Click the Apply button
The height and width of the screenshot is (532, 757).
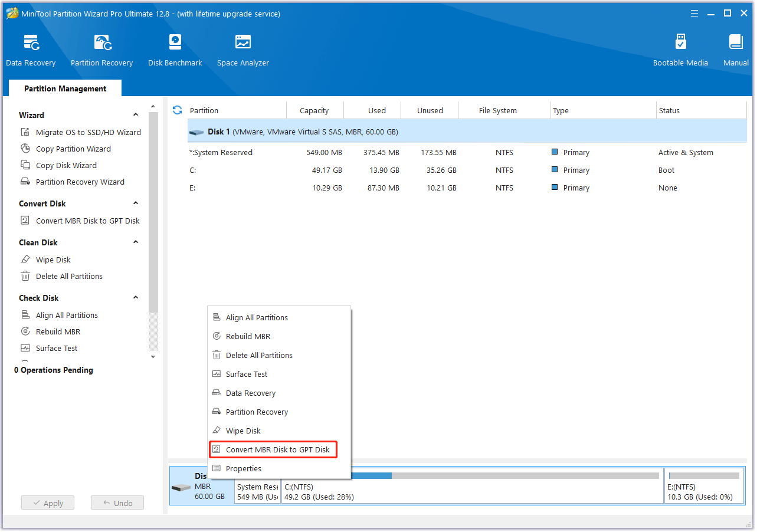click(48, 503)
